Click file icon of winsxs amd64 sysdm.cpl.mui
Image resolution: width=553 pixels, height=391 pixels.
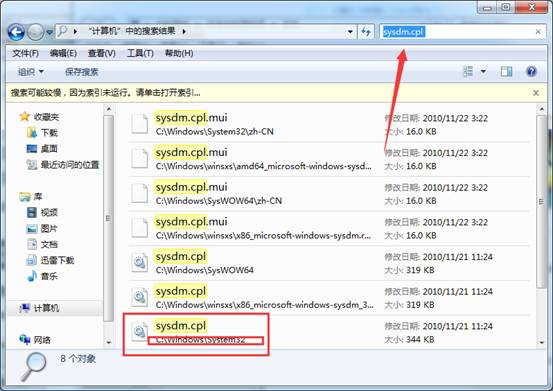tap(140, 158)
